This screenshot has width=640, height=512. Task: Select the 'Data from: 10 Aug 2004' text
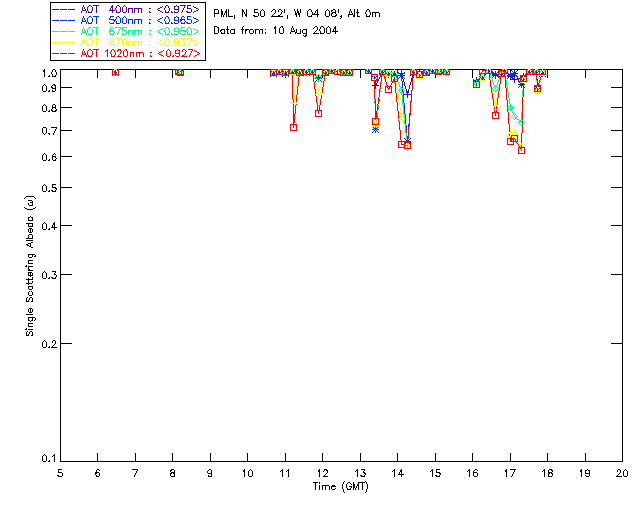[276, 31]
